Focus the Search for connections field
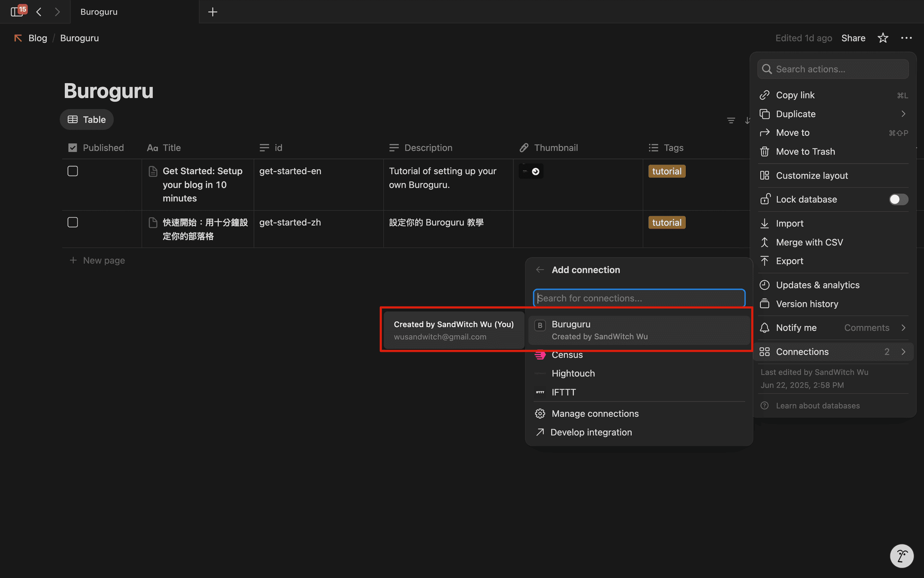 tap(639, 298)
